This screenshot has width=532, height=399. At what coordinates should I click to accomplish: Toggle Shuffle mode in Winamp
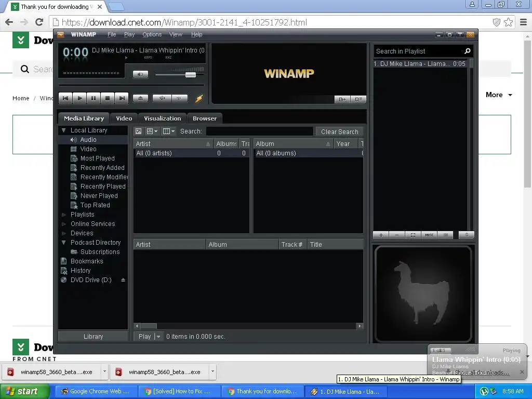162,98
